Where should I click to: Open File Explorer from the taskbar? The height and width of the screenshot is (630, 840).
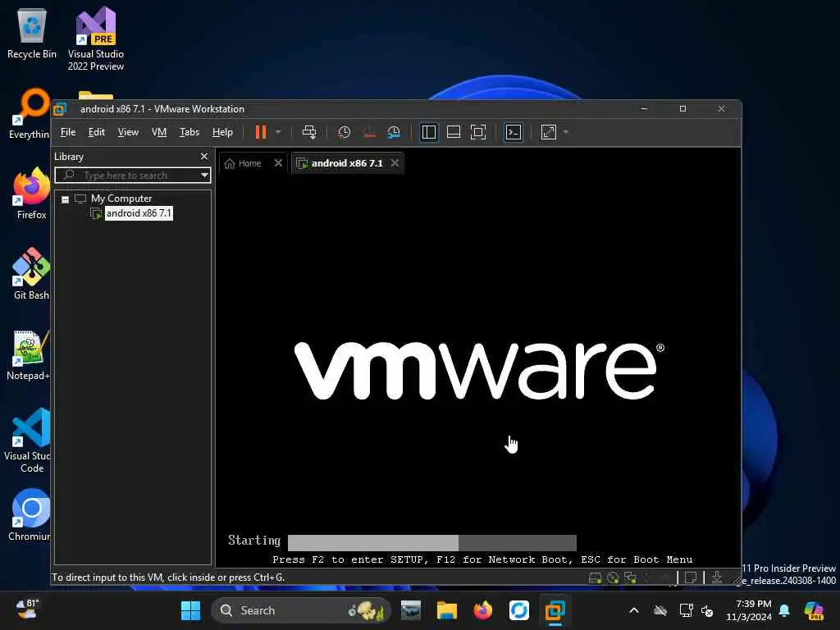(x=447, y=610)
